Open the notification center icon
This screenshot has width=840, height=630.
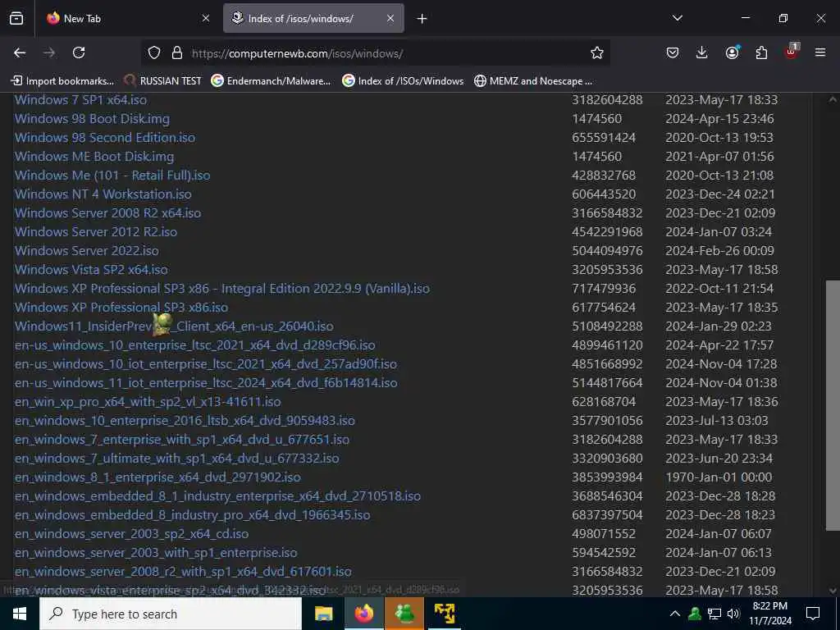click(813, 614)
